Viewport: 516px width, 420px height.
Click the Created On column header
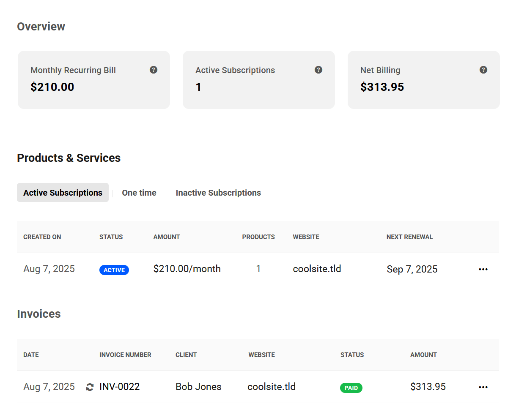click(42, 237)
